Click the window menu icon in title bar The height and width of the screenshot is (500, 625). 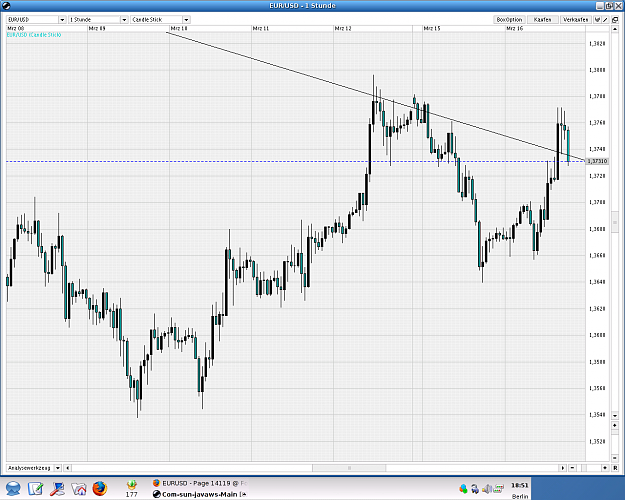[6, 6]
